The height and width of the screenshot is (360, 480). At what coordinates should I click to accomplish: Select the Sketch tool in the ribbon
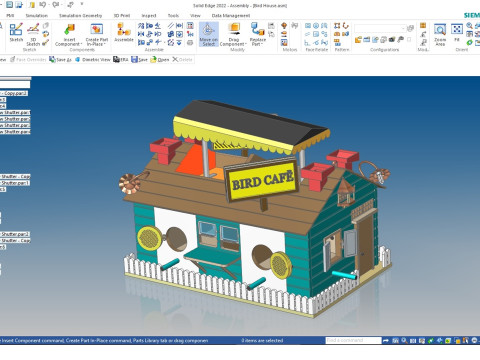pyautogui.click(x=16, y=32)
